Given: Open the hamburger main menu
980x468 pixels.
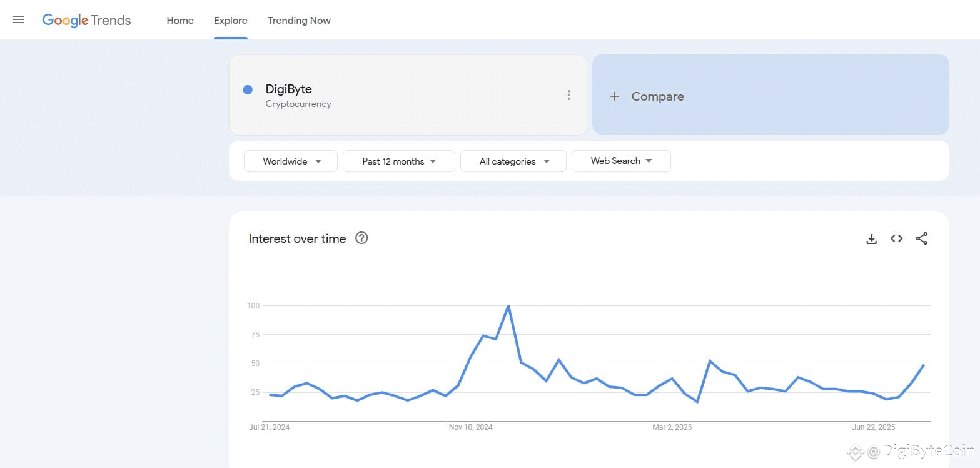Looking at the screenshot, I should pos(18,20).
